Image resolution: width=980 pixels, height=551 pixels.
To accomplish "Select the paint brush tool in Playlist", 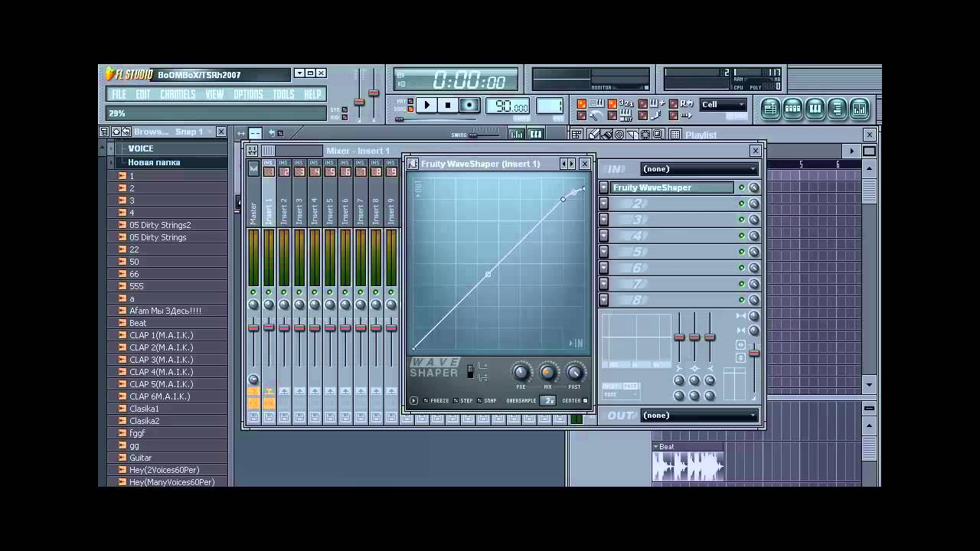I will (606, 135).
